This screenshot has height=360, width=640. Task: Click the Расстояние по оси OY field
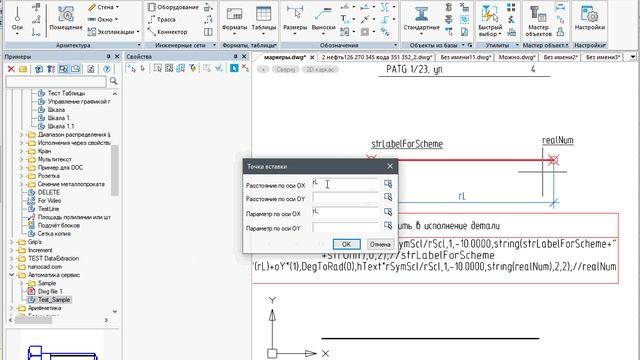click(346, 198)
